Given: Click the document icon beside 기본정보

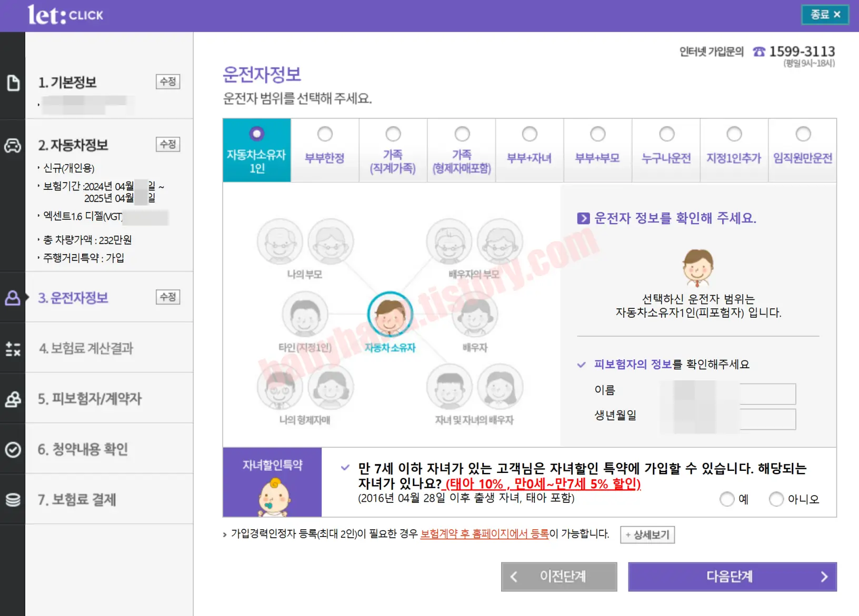Looking at the screenshot, I should coord(13,83).
